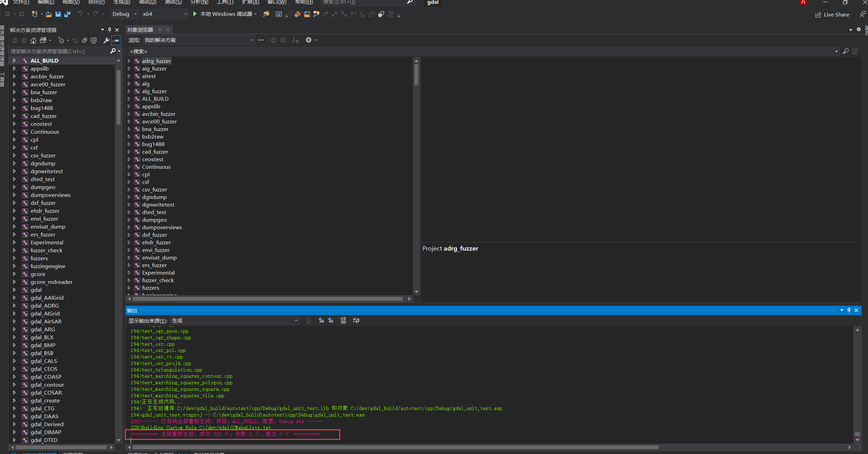Image resolution: width=868 pixels, height=454 pixels.
Task: Click the Object Browser settings gear icon
Action: (x=309, y=40)
